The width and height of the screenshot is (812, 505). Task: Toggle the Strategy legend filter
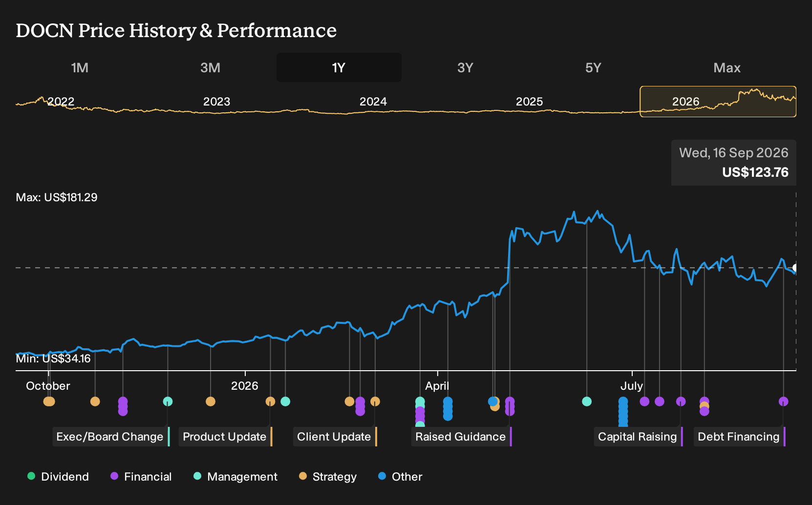coord(328,477)
